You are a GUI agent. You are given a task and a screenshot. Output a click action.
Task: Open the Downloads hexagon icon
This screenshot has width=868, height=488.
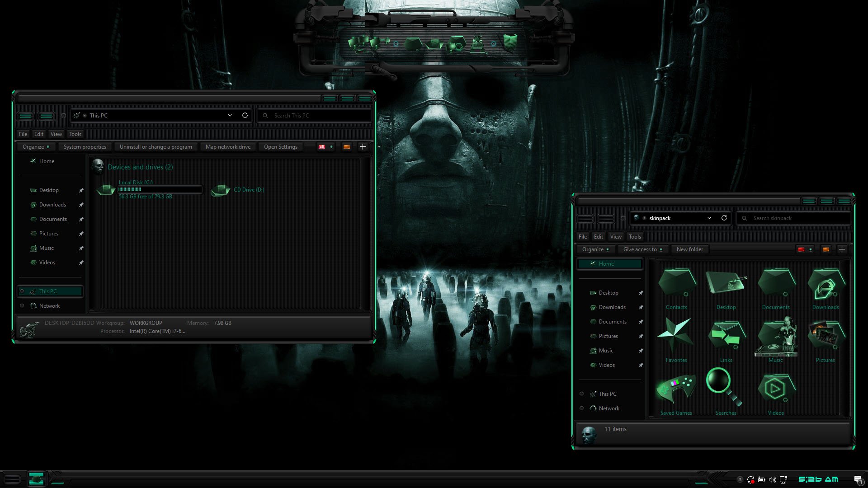point(825,284)
